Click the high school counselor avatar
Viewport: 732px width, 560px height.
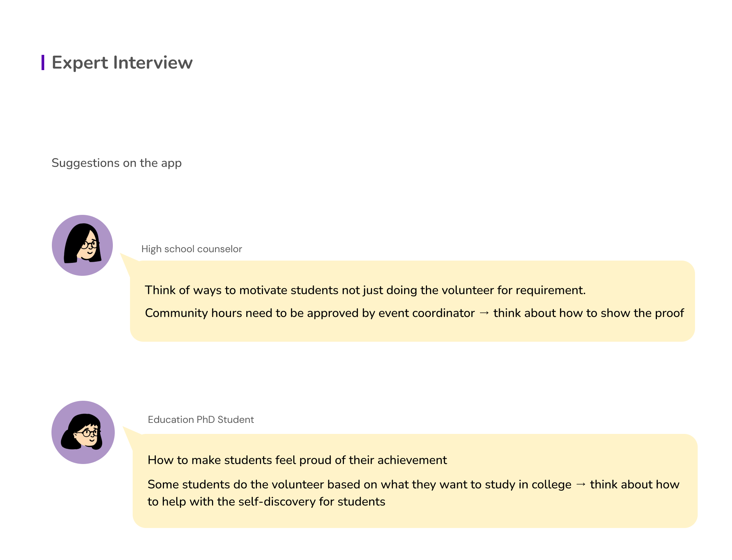[x=82, y=245]
